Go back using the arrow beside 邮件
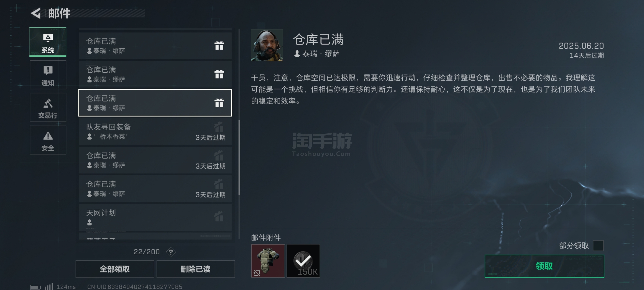Viewport: 644px width, 290px height. tap(36, 13)
